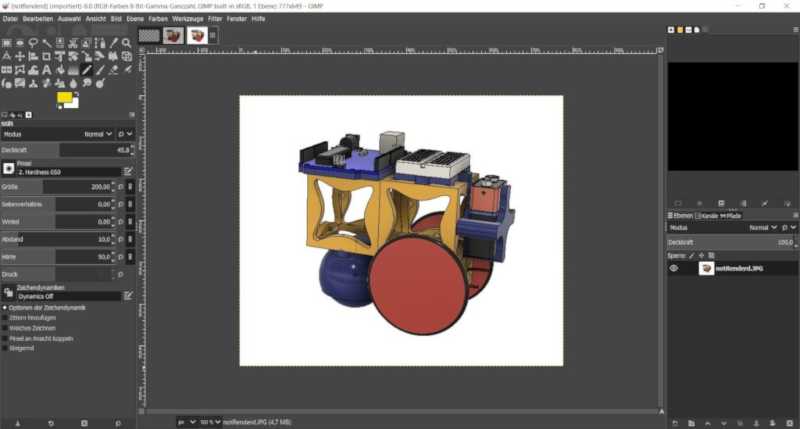Create a new layer in layers panel
This screenshot has height=429, width=800.
675,423
